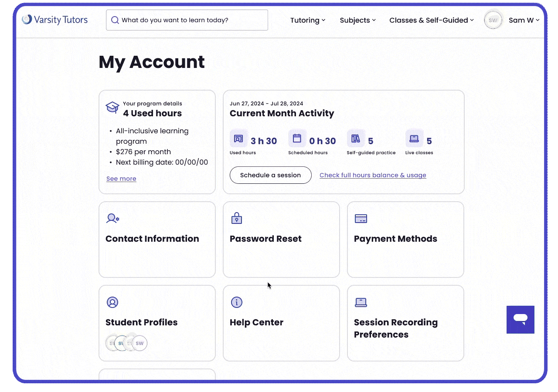The width and height of the screenshot is (558, 392).
Task: Click the search bar to learn something
Action: 187,20
